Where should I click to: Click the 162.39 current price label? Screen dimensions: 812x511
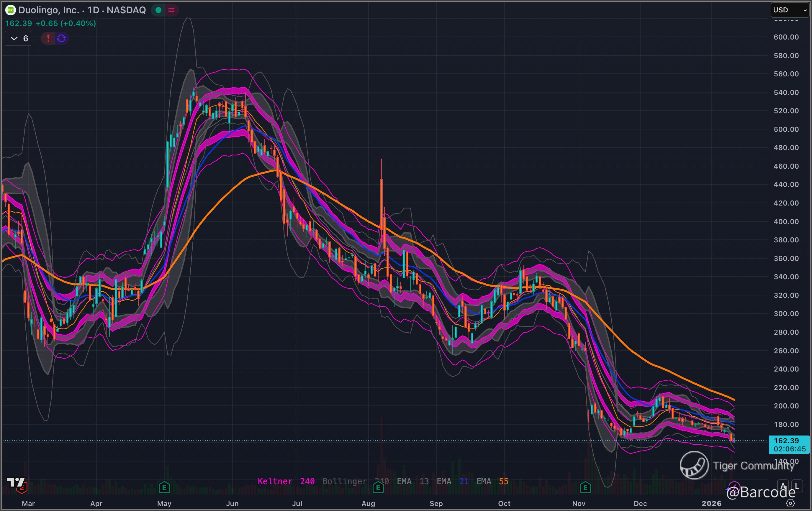click(786, 441)
